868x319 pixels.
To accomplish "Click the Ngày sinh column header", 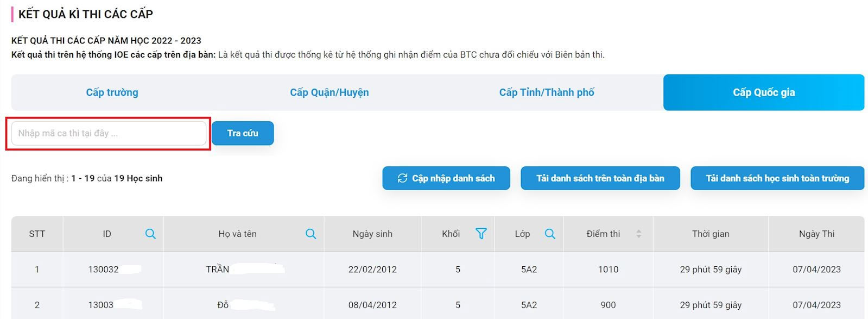I will (372, 234).
